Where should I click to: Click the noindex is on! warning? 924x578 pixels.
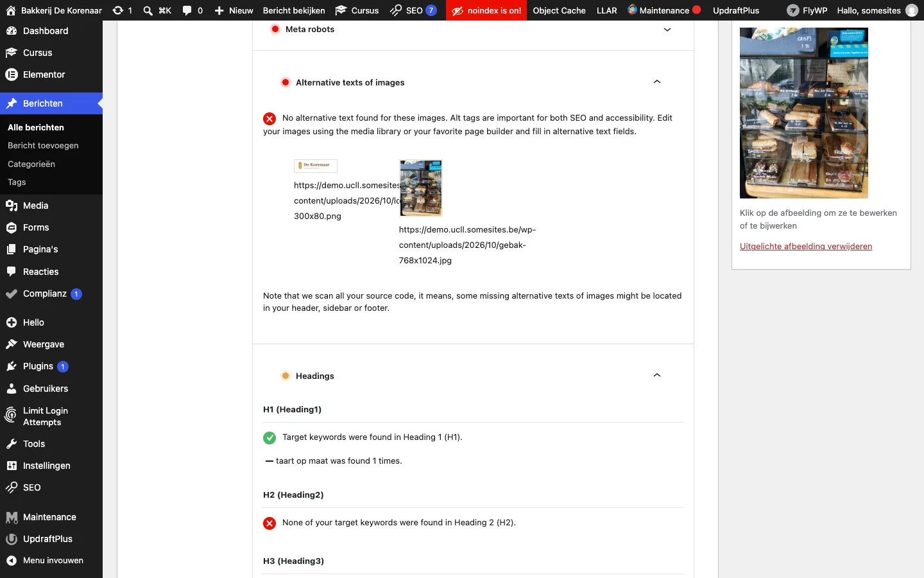coord(486,10)
